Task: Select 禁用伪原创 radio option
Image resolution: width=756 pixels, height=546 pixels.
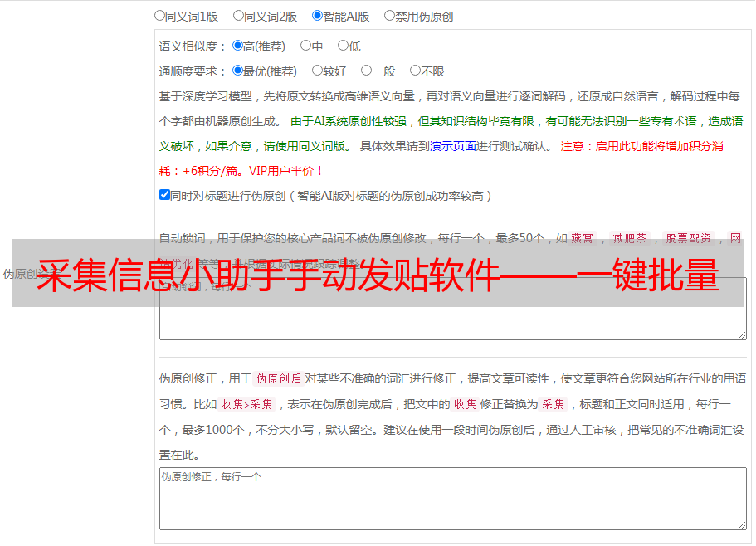Action: coord(389,16)
